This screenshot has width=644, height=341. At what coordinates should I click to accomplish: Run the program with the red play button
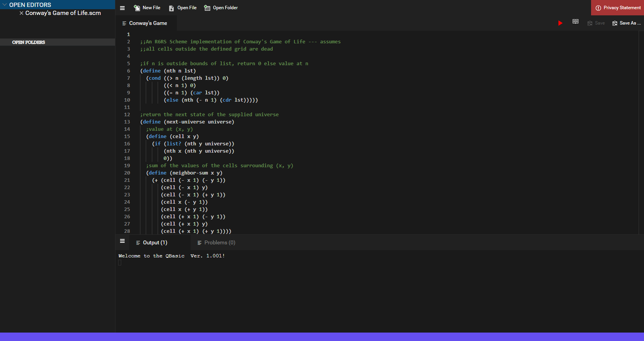point(560,23)
